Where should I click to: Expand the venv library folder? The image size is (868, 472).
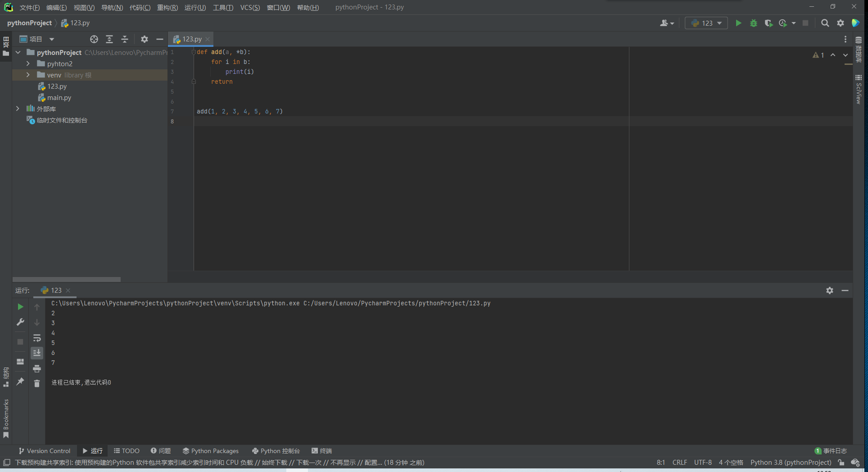28,75
